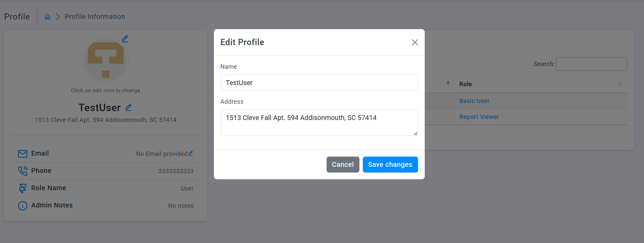644x243 pixels.
Task: Click the Cancel button
Action: tap(343, 164)
